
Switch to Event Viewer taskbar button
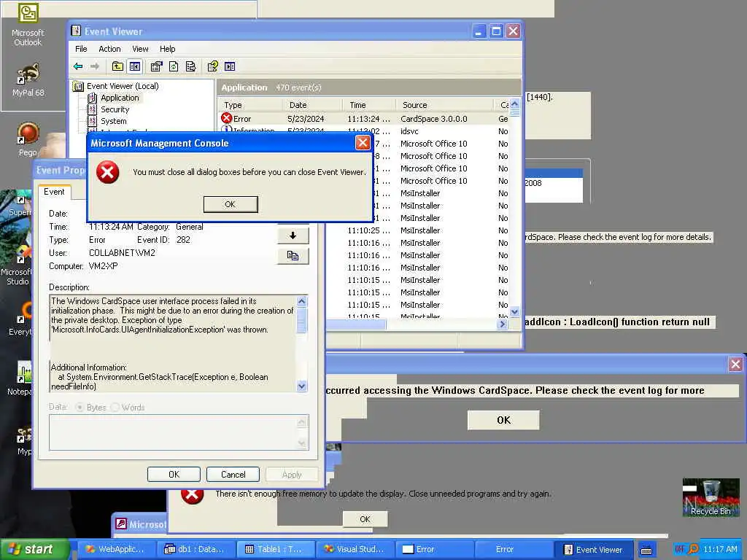(594, 549)
